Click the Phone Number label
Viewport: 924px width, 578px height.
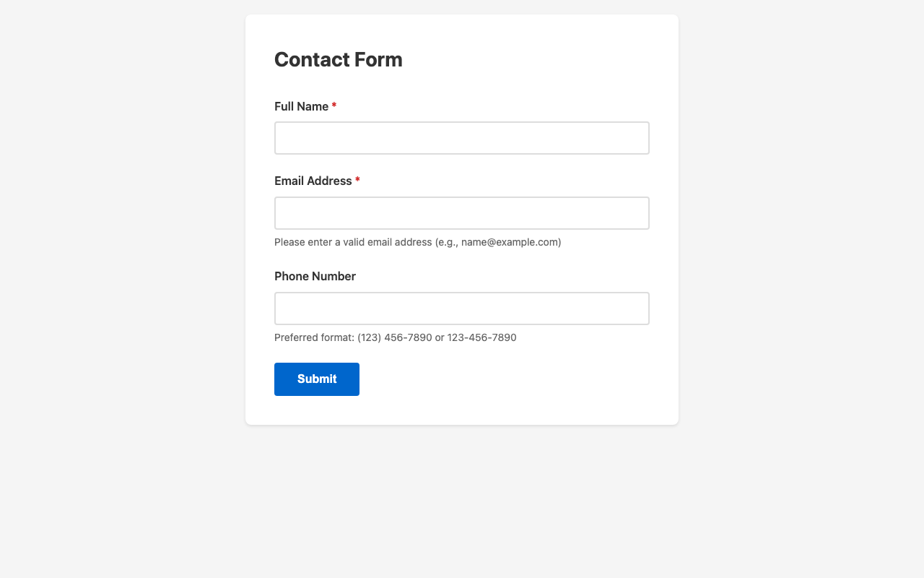click(x=314, y=275)
